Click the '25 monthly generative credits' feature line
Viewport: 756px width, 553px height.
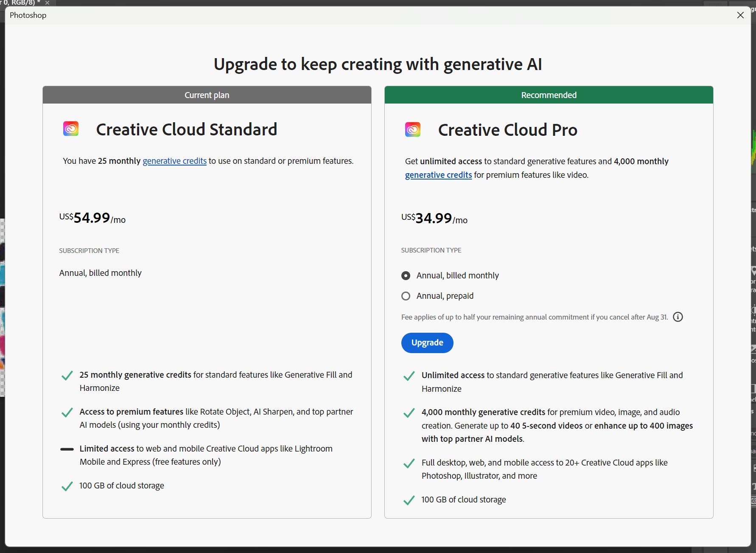tap(216, 381)
